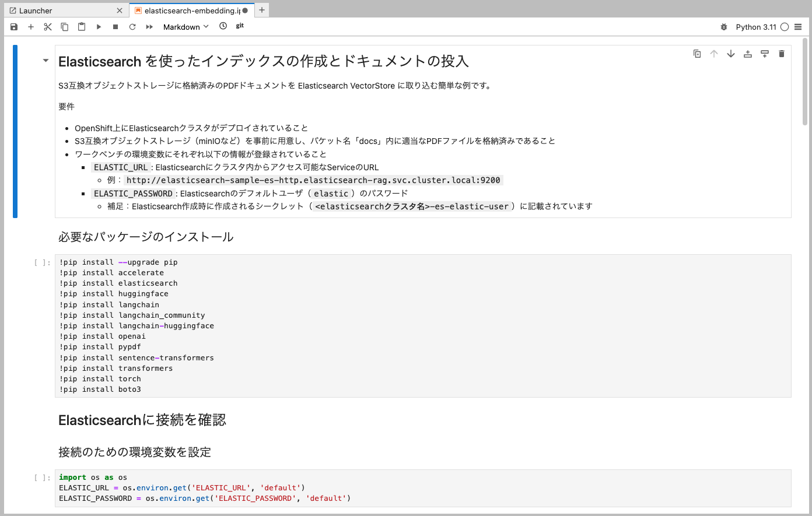This screenshot has width=812, height=516.
Task: Open the Python 3.11 kernel selector
Action: (756, 27)
